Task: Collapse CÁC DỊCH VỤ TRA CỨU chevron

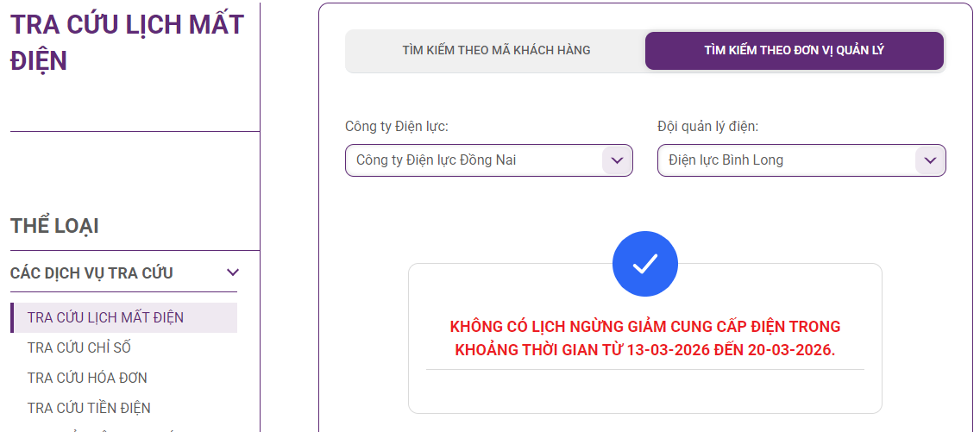Action: tap(232, 273)
